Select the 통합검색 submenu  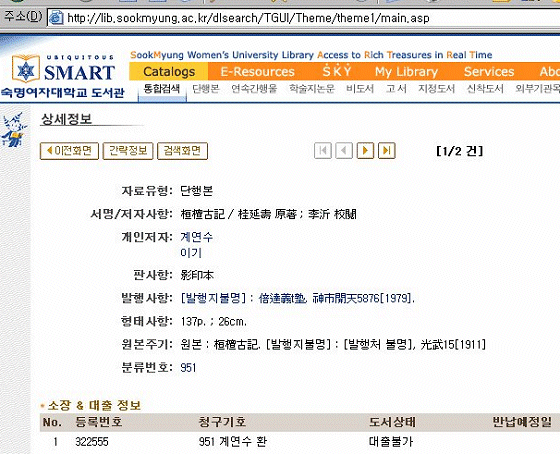pyautogui.click(x=162, y=89)
